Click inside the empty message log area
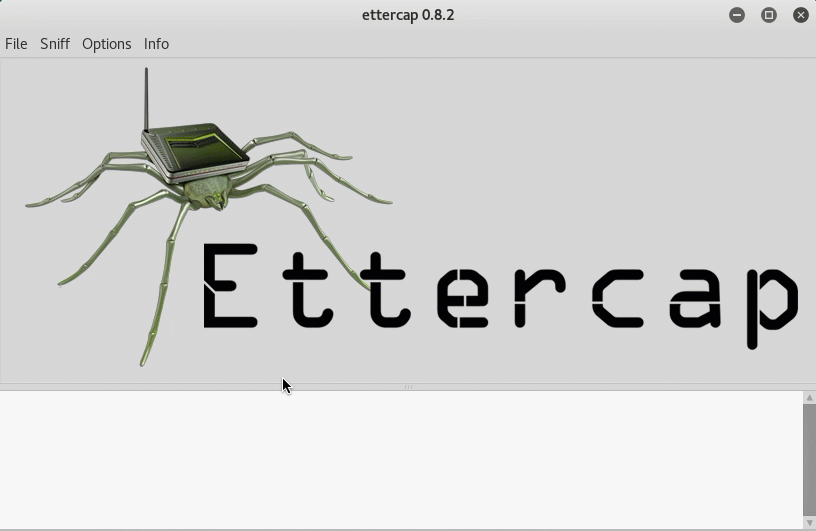Image resolution: width=816 pixels, height=531 pixels. click(401, 460)
